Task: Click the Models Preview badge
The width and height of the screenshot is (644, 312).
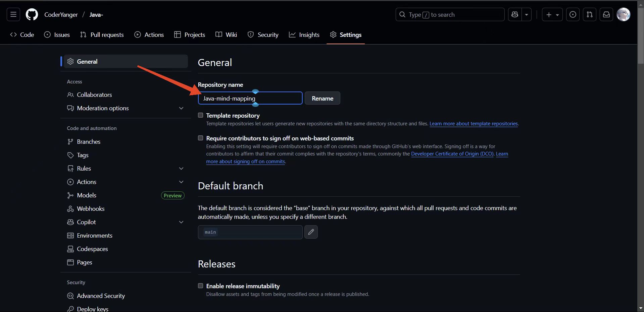Action: click(x=172, y=195)
